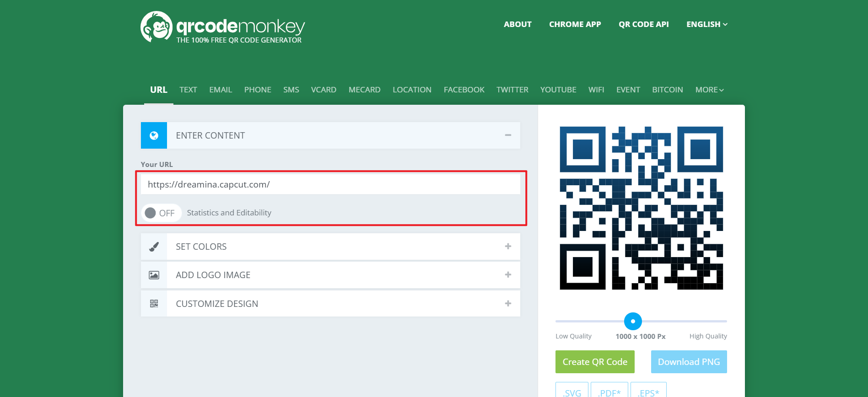868x397 pixels.
Task: Open the About page link
Action: (518, 24)
